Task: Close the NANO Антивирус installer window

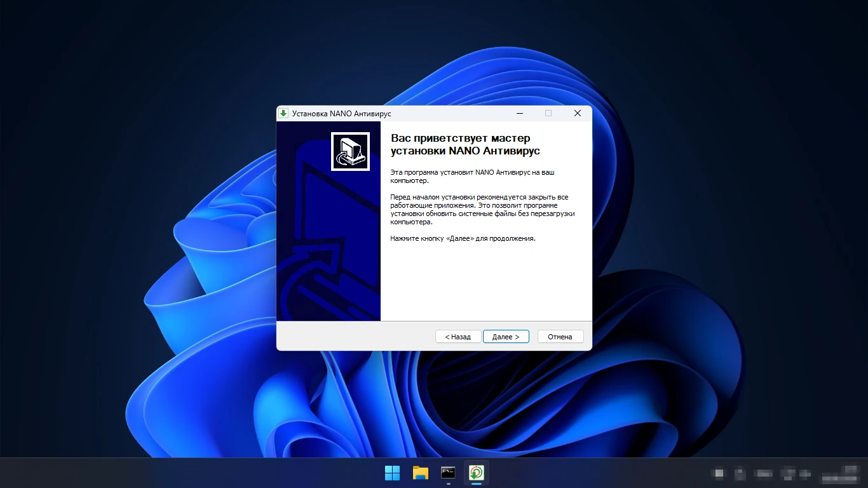Action: point(578,113)
